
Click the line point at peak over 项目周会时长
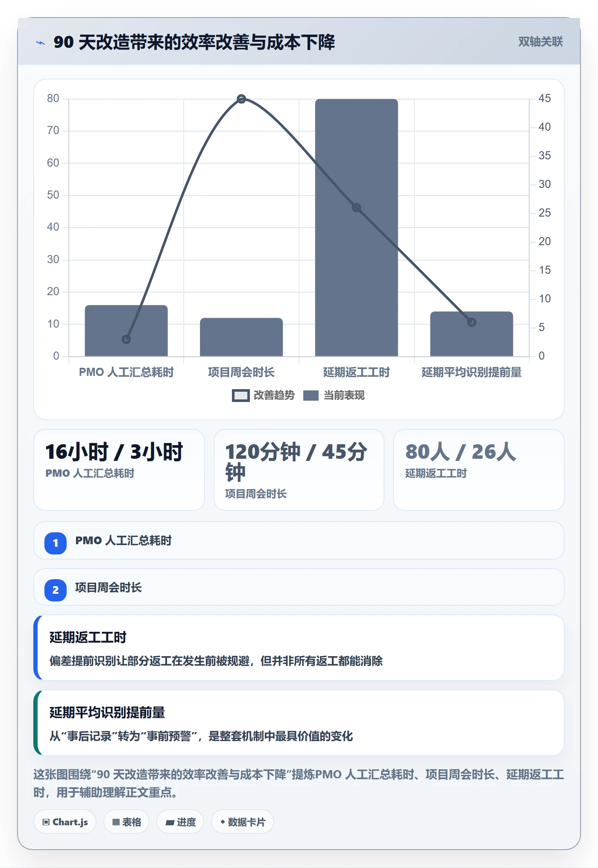pyautogui.click(x=241, y=99)
